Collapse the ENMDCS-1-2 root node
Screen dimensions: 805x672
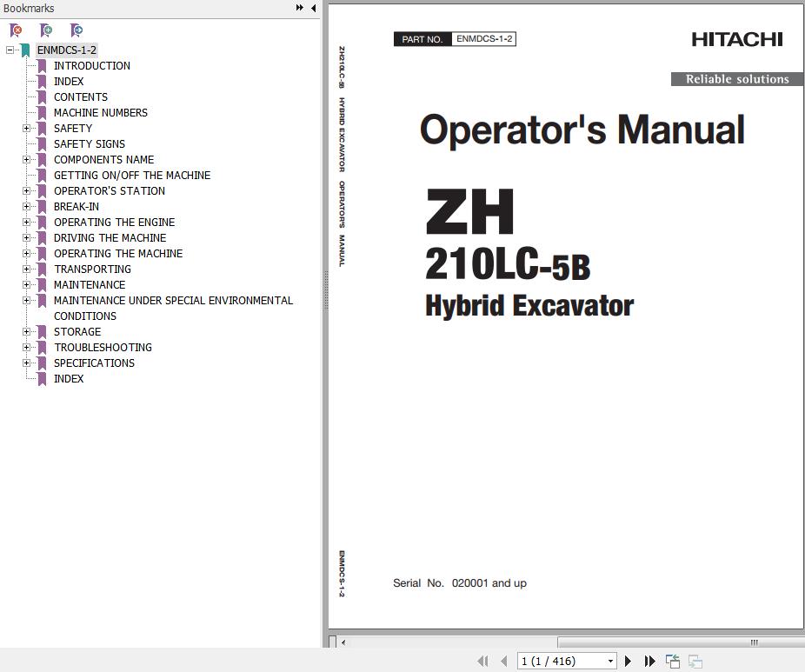pyautogui.click(x=10, y=50)
